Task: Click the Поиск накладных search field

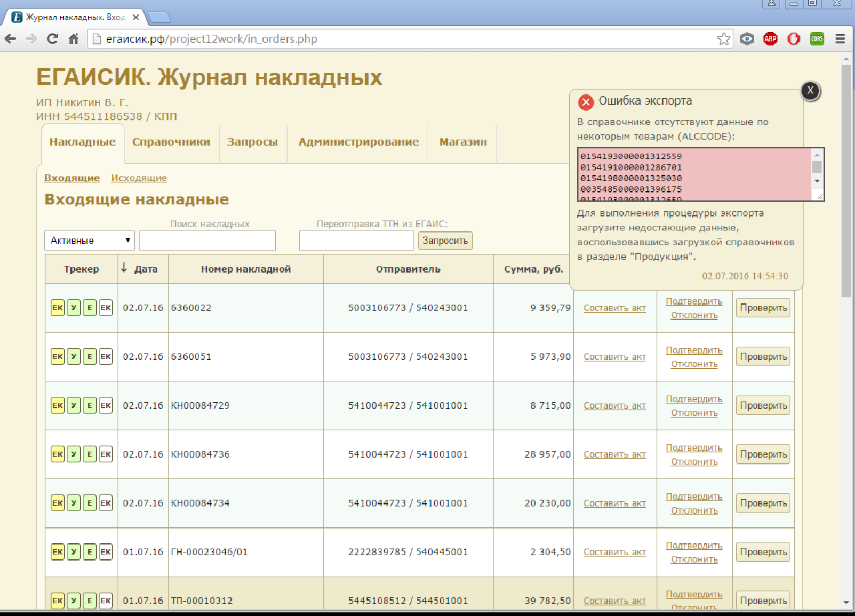Action: coord(207,241)
